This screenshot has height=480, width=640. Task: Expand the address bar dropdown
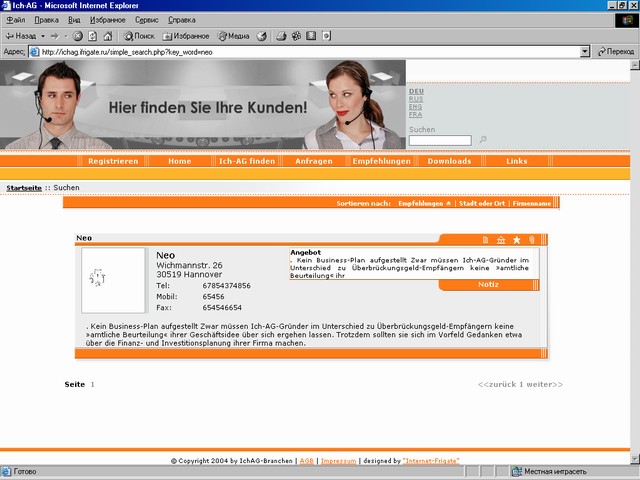[x=585, y=51]
